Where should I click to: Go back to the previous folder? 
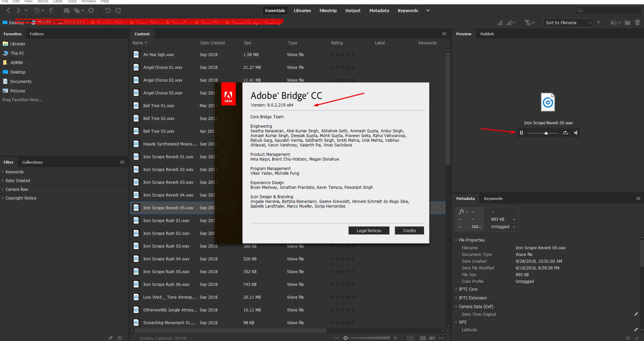(x=8, y=11)
